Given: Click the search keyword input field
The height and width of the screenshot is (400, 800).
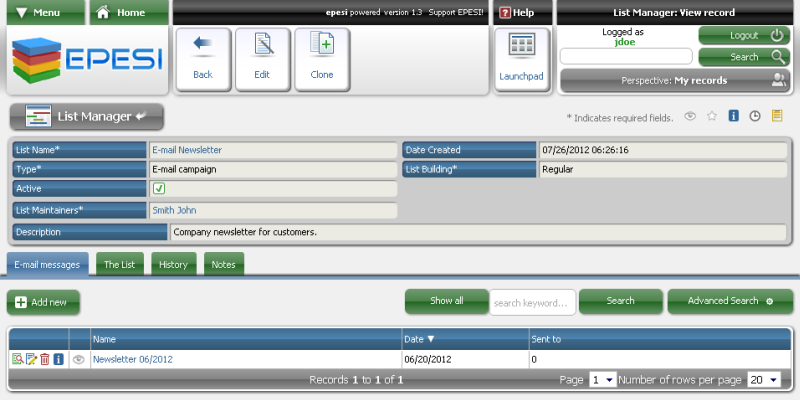Looking at the screenshot, I should (532, 301).
